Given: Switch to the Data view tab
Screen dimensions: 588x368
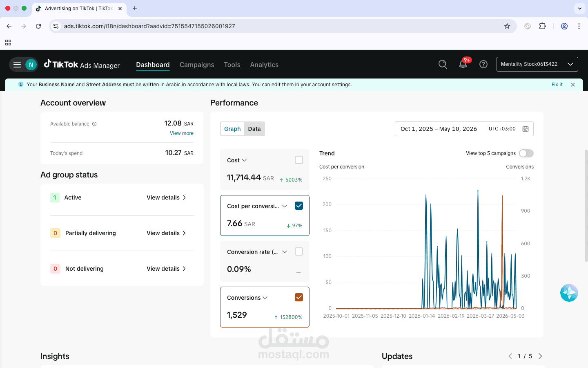Looking at the screenshot, I should 254,129.
